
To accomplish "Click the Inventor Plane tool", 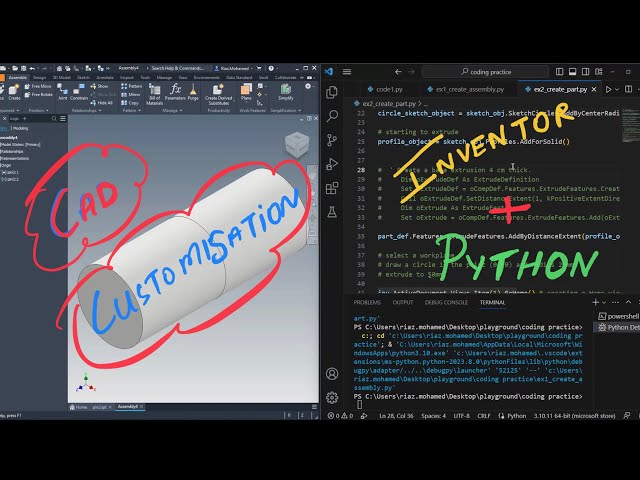I will tap(246, 92).
